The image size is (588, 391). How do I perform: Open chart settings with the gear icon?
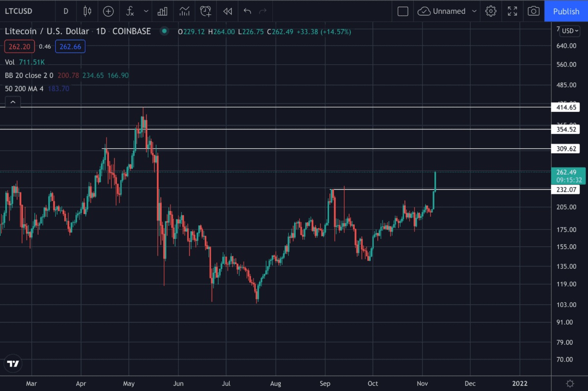point(491,11)
